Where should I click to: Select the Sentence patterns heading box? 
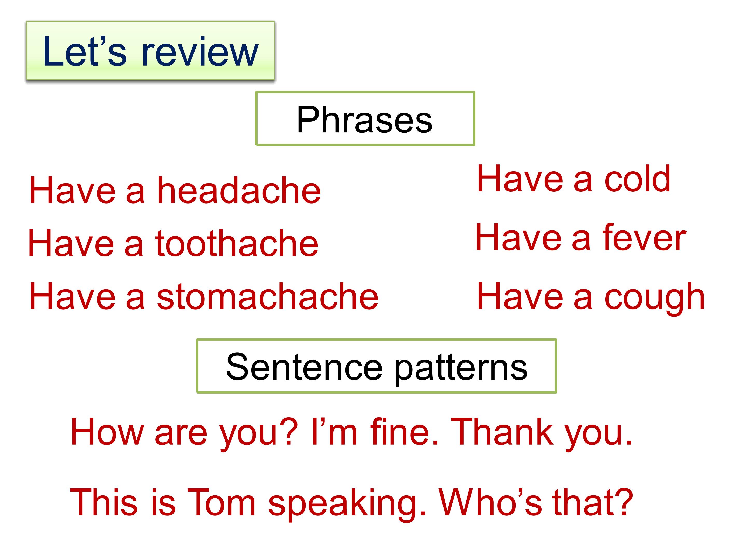(377, 366)
